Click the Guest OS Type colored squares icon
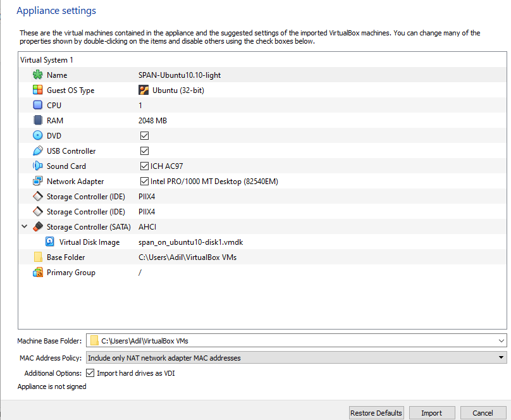This screenshot has width=511, height=420. [x=38, y=90]
